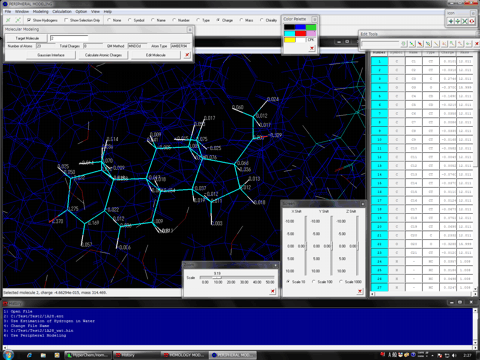Select the Charge label radio button
Viewport: 480px width, 360px height.
pos(218,20)
